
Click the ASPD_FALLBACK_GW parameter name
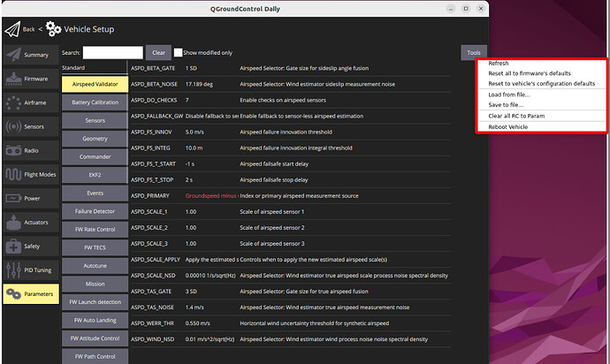[x=156, y=116]
